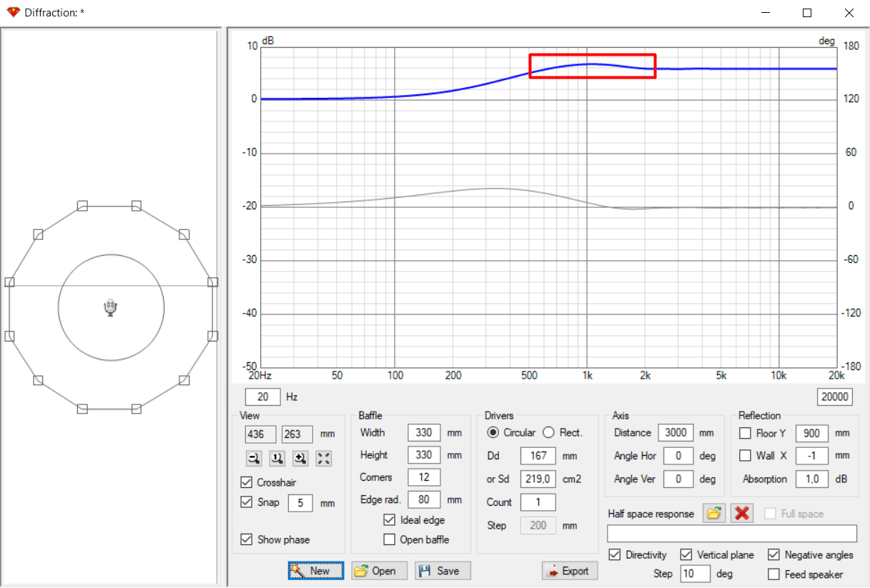Click the Wall X value field
870x588 pixels.
(812, 456)
